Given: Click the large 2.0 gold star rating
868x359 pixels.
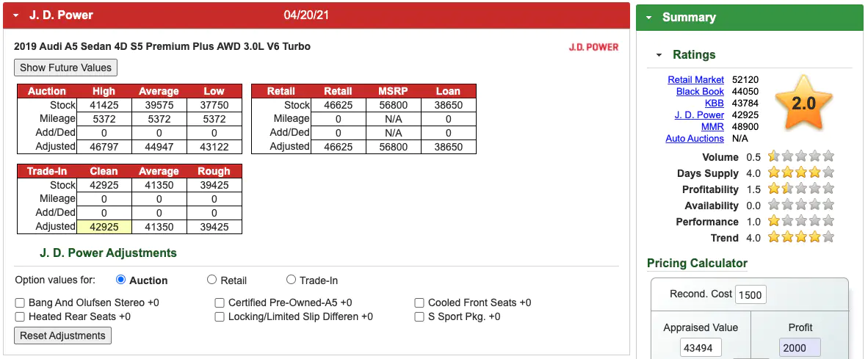Looking at the screenshot, I should click(803, 102).
